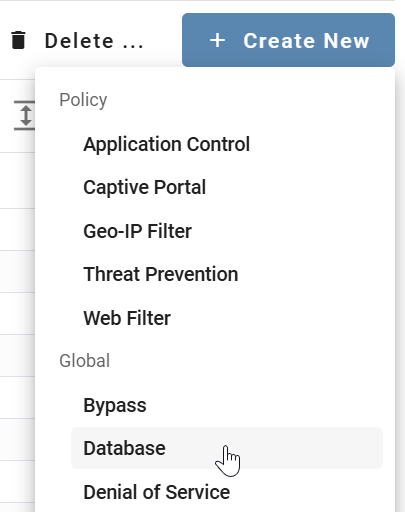405x512 pixels.
Task: Click the Policy group header label
Action: point(83,100)
